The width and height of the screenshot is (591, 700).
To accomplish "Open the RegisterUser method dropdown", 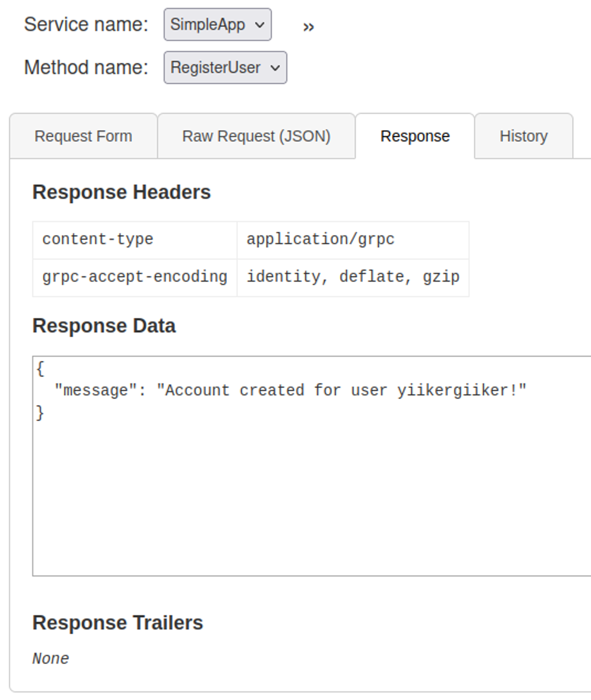I will (x=225, y=67).
